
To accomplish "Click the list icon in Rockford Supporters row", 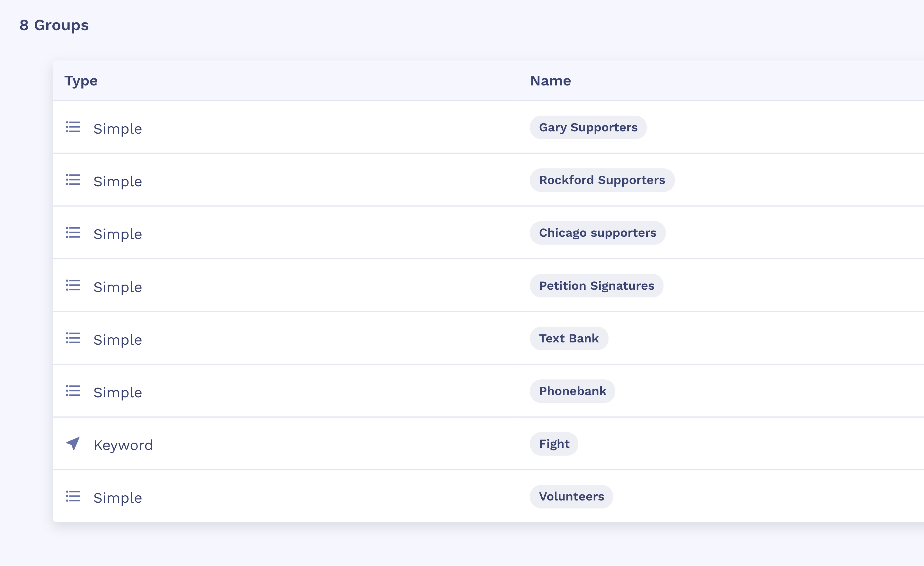I will (73, 180).
